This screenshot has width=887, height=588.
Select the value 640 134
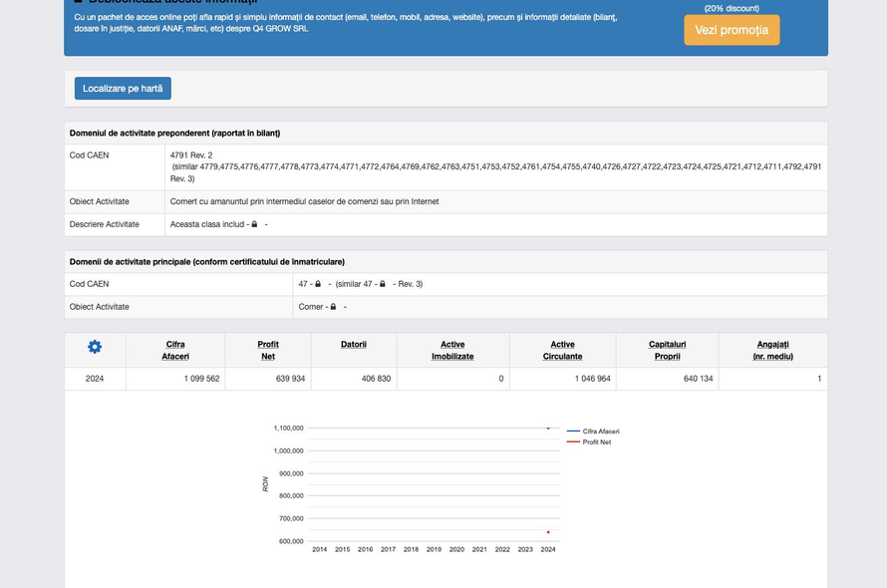point(698,379)
